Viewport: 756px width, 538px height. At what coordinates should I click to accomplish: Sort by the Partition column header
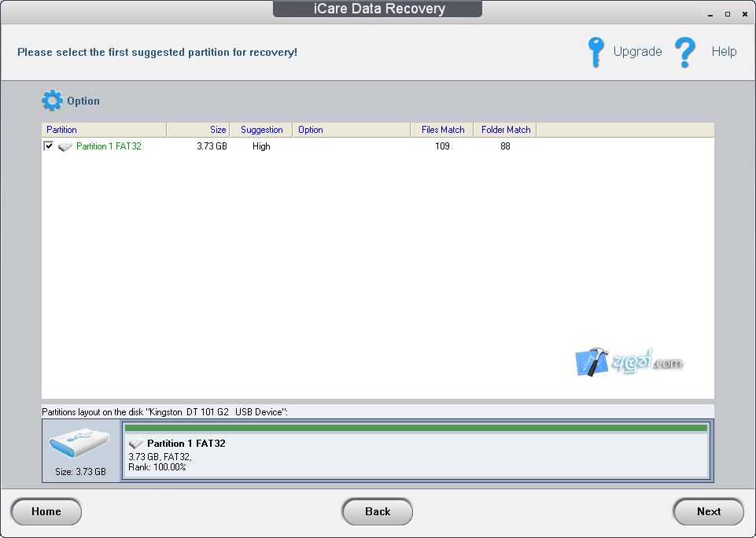point(104,130)
